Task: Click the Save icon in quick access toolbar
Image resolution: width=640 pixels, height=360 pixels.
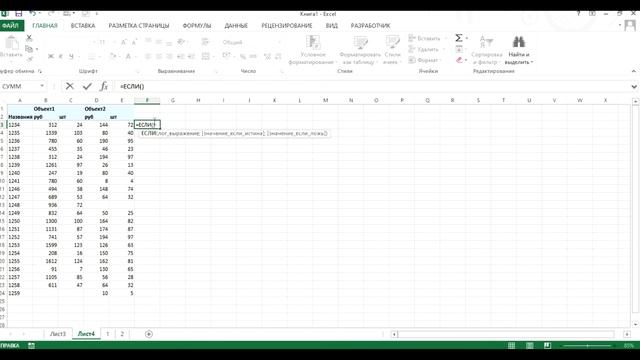Action: (19, 14)
